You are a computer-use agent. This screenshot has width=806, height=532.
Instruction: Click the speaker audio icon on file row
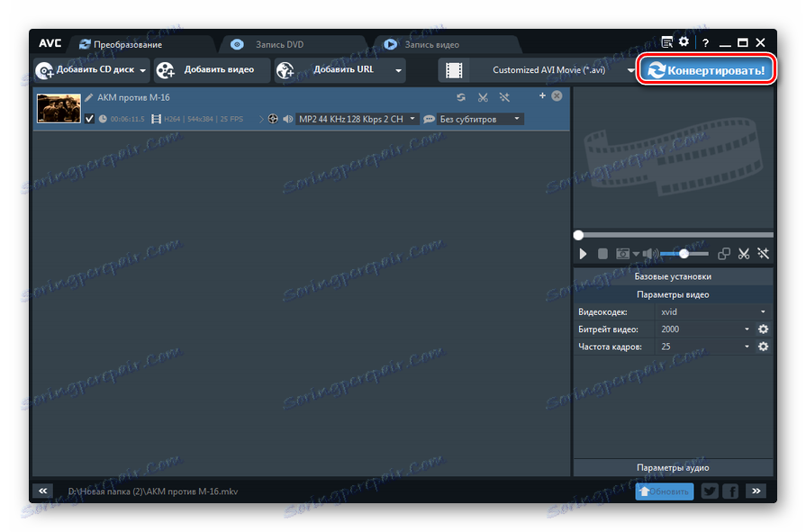(x=288, y=119)
